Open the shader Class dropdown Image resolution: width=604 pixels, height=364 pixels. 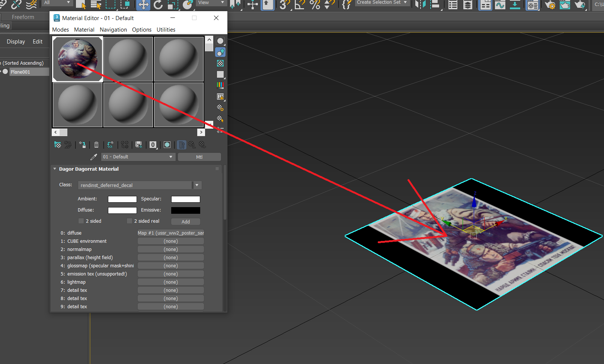click(x=197, y=185)
